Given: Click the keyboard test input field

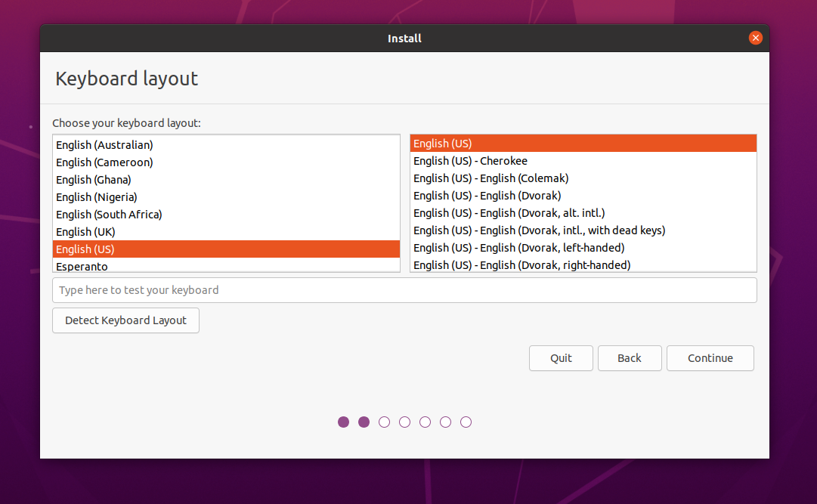Looking at the screenshot, I should coord(404,290).
